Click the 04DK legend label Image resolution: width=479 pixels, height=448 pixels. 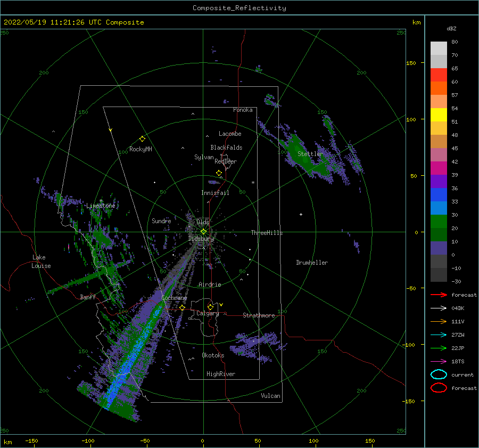tap(458, 308)
